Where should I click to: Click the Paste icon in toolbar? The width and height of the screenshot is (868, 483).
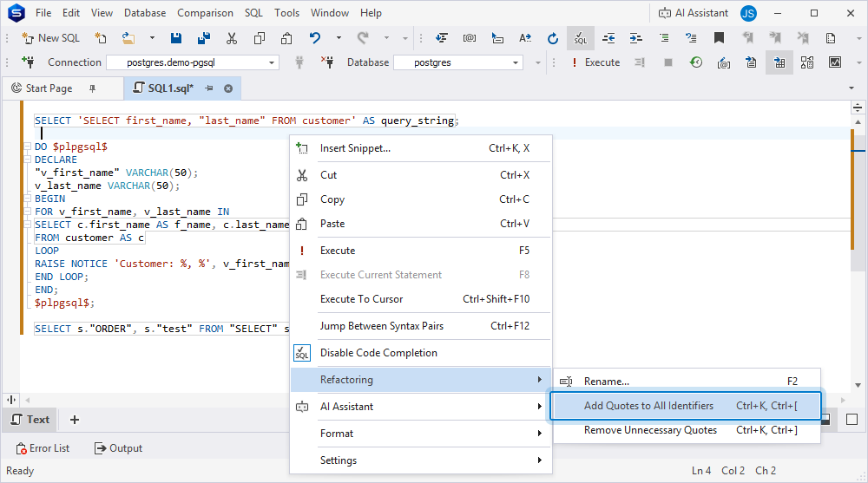pos(286,38)
